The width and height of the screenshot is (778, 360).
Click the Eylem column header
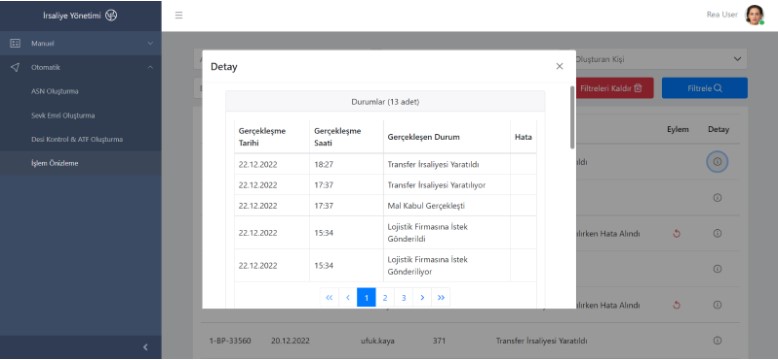678,129
